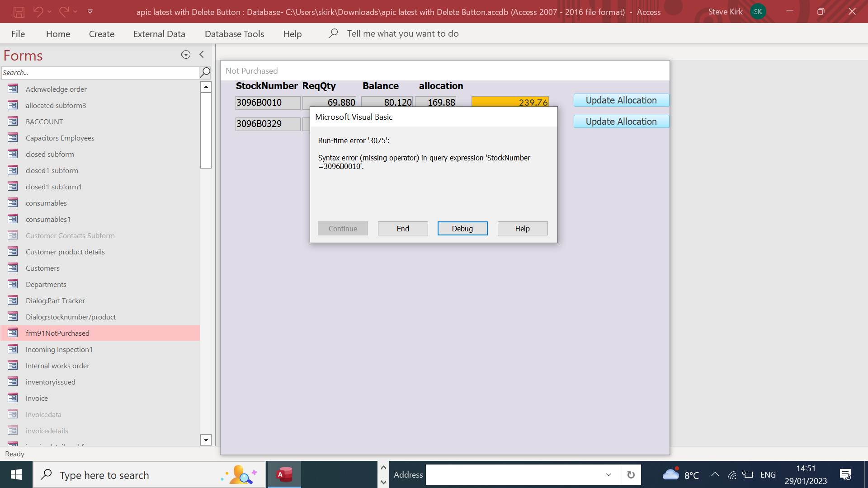Show hidden system tray icons
This screenshot has width=868, height=488.
click(715, 474)
